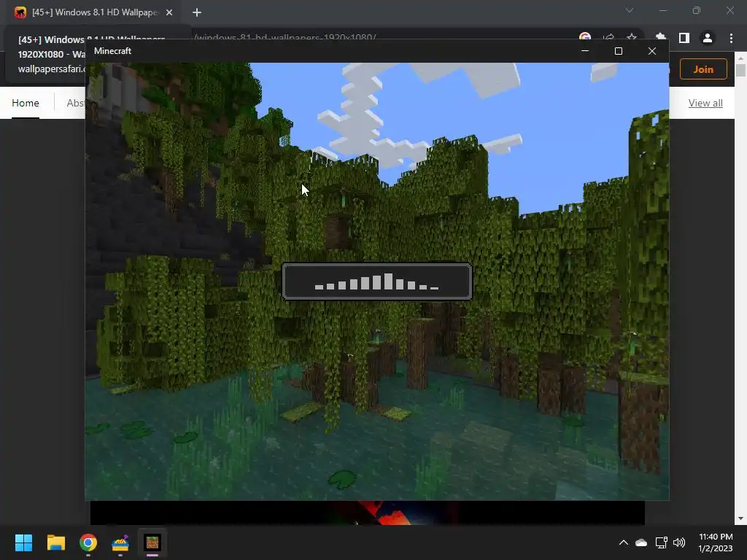This screenshot has height=560, width=747.
Task: Show hidden system tray icons
Action: click(623, 542)
